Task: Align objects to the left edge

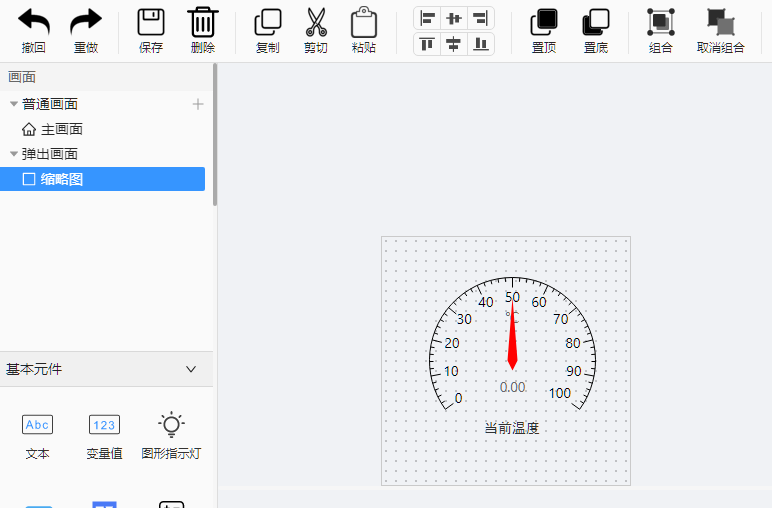Action: (x=427, y=19)
